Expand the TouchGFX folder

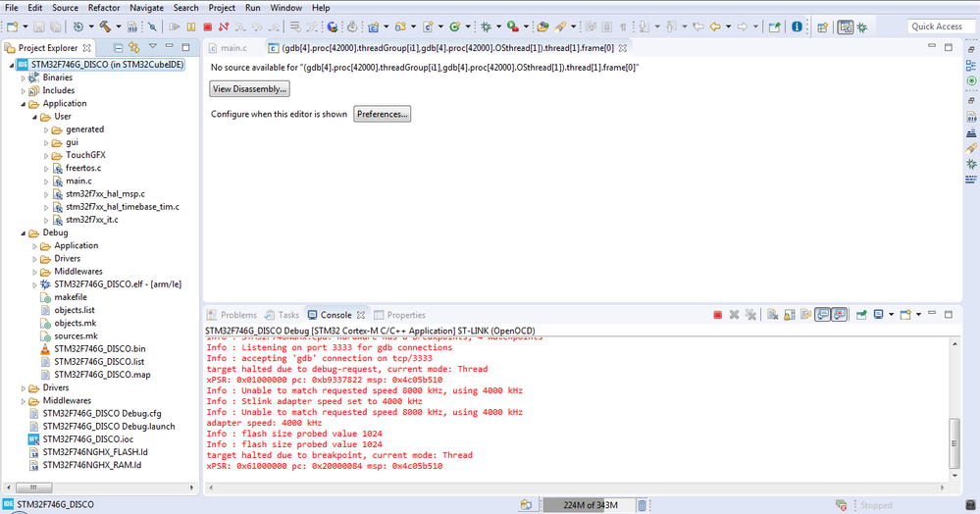coord(46,156)
